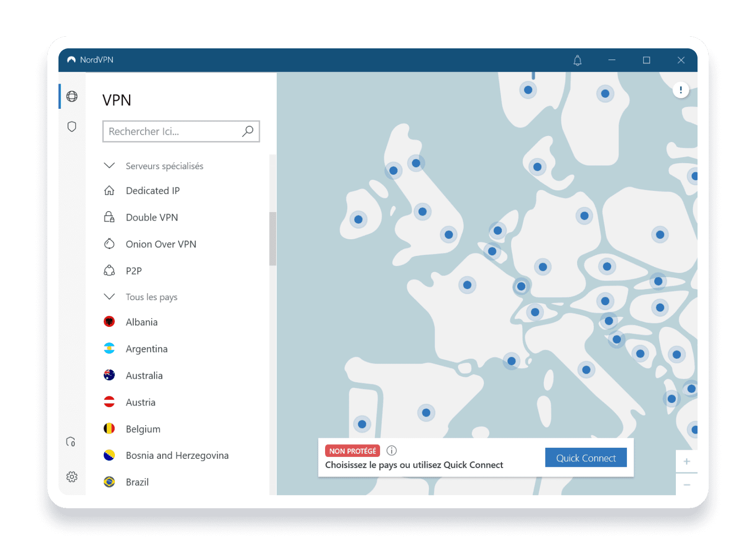Click in the Rechercher Ici search field

point(181,131)
